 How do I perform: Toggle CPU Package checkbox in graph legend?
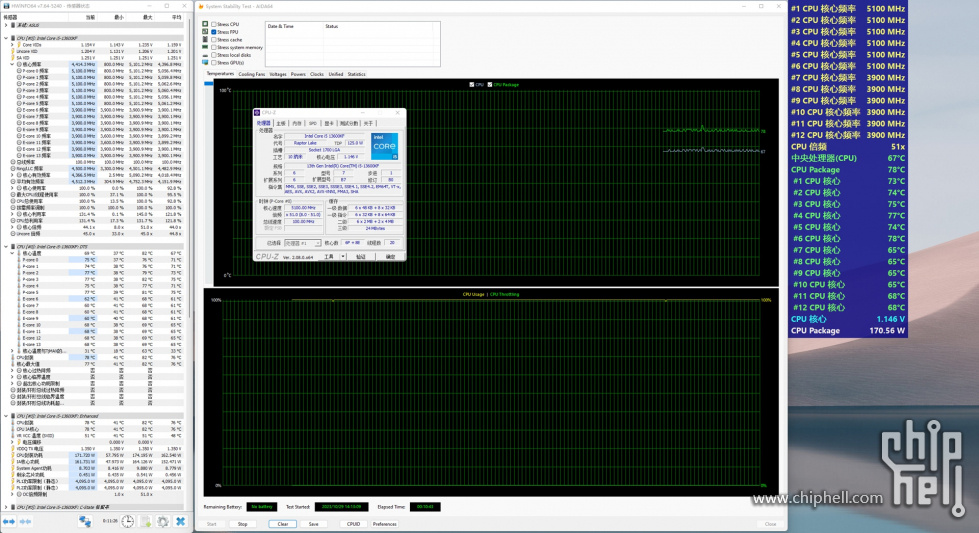(x=490, y=84)
